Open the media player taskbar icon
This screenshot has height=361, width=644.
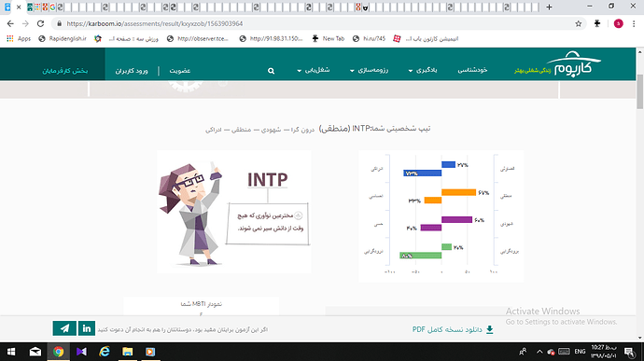click(x=150, y=352)
